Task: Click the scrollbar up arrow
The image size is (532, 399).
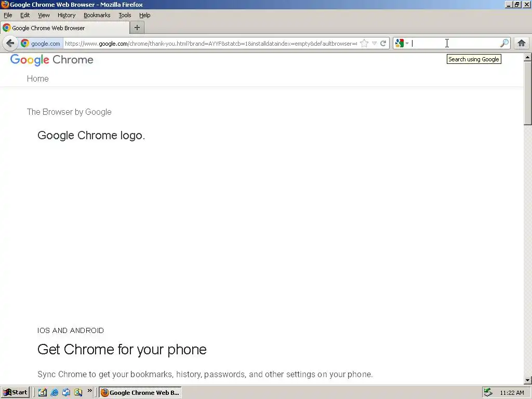Action: pyautogui.click(x=528, y=57)
